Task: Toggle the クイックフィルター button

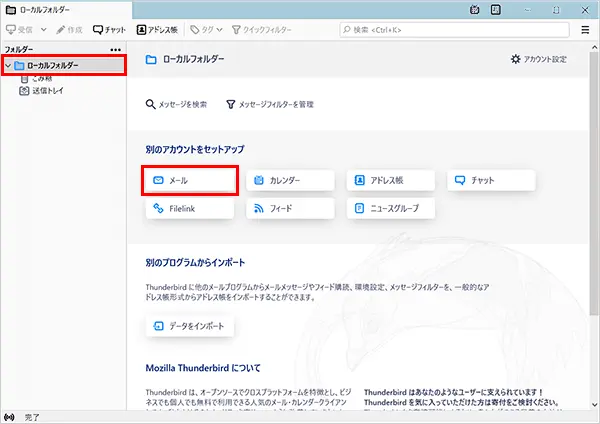Action: point(262,30)
